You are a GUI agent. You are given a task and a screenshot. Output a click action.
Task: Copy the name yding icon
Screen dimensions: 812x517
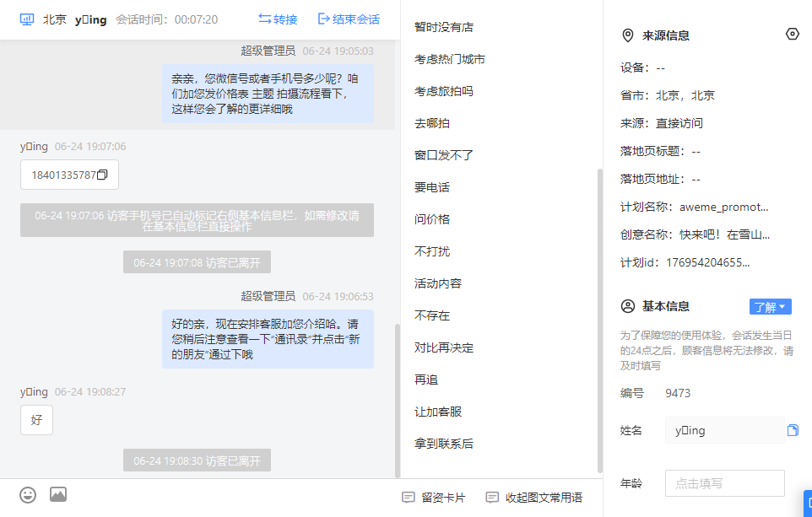point(793,430)
